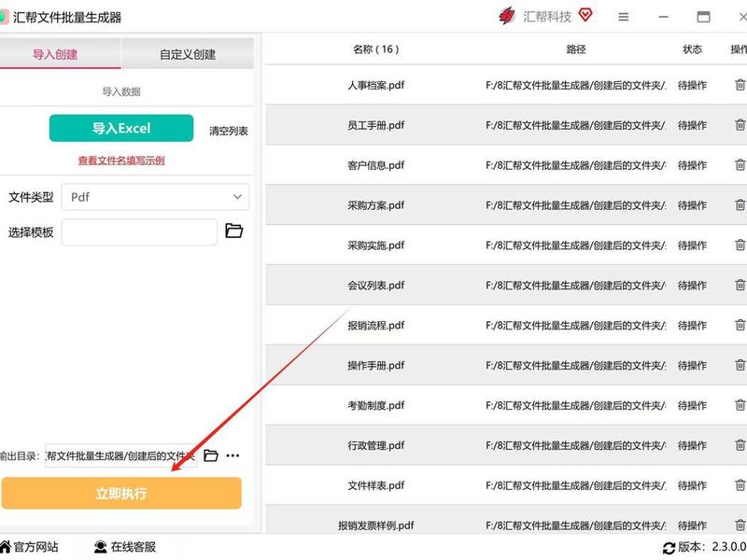Delete the 考勤制度.pdf row
Viewport: 747px width, 560px height.
[x=740, y=405]
